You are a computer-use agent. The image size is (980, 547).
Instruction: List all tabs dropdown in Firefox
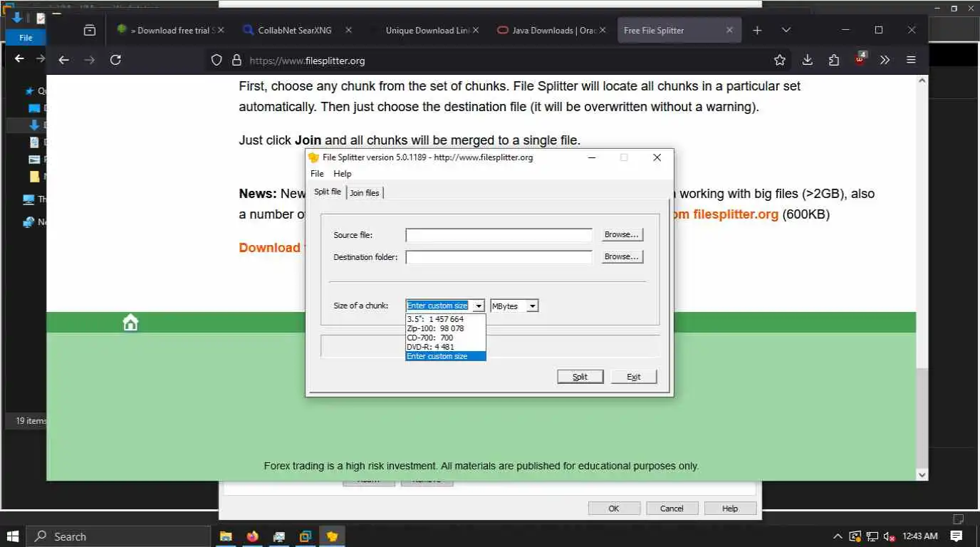click(786, 30)
